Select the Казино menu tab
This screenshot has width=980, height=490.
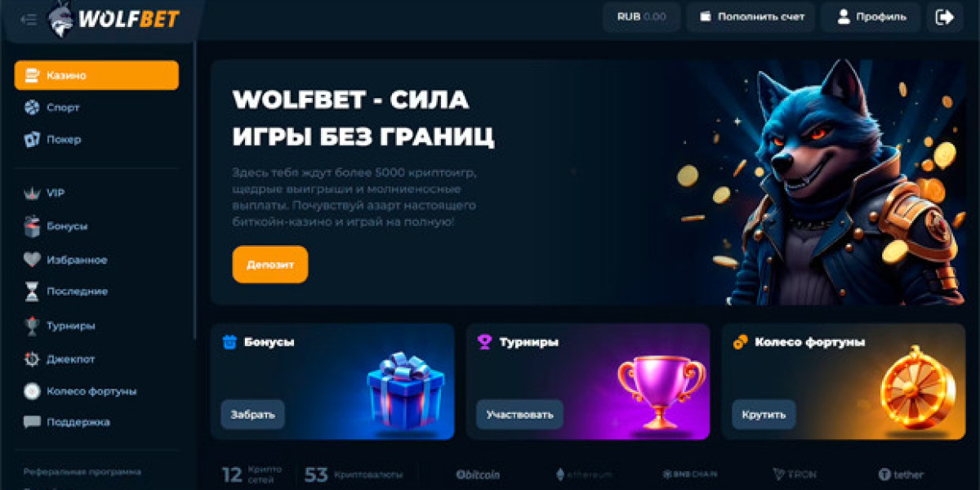96,75
